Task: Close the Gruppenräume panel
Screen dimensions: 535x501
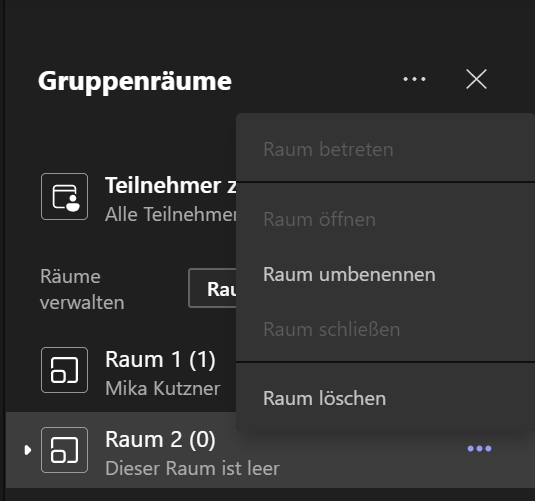Action: pos(476,79)
